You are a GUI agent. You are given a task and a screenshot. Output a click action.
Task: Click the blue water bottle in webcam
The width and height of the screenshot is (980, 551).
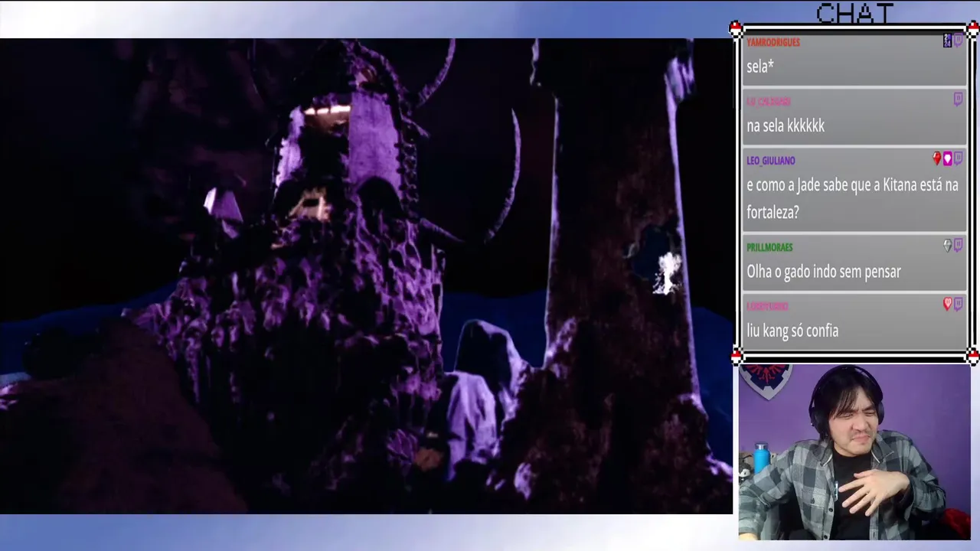761,459
